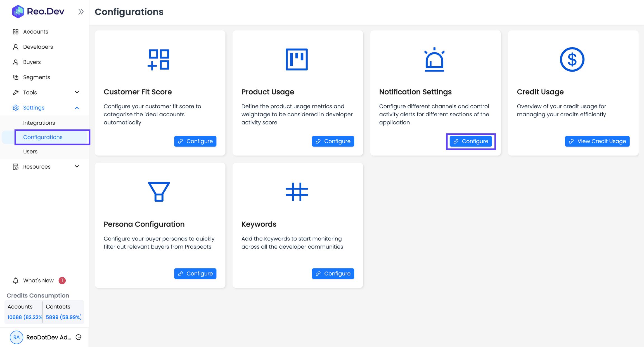644x347 pixels.
Task: Click the Product Usage board icon
Action: coord(297,59)
